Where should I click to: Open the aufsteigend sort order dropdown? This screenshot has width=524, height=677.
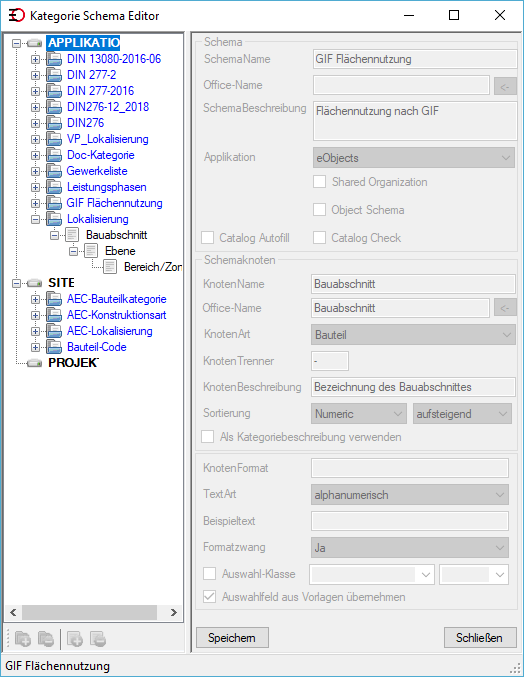coord(462,414)
